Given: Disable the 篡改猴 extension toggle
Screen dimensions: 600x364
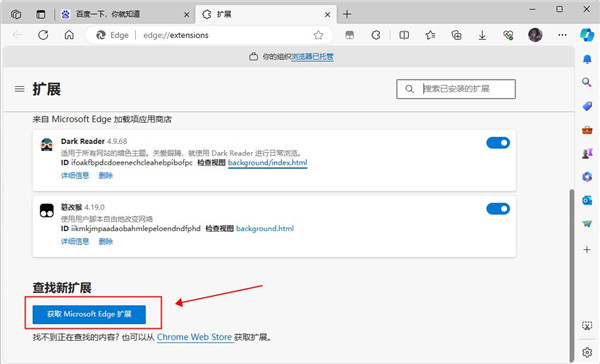Looking at the screenshot, I should point(498,209).
